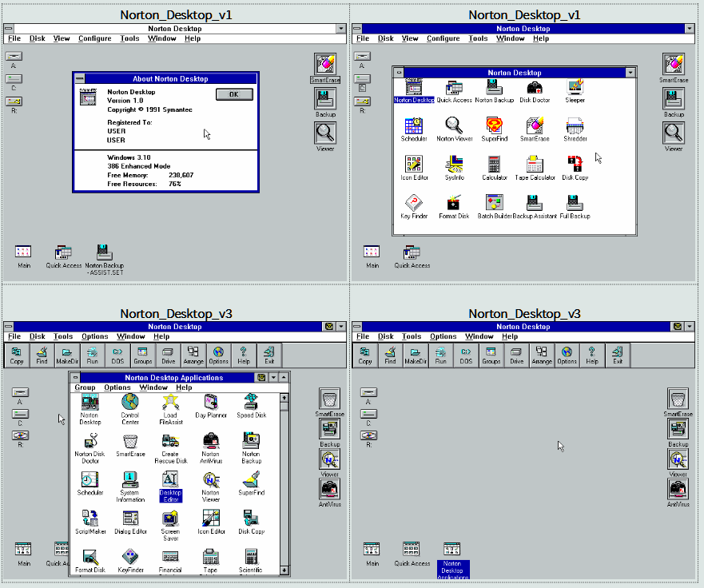Open the Control Center icon

[x=130, y=409]
